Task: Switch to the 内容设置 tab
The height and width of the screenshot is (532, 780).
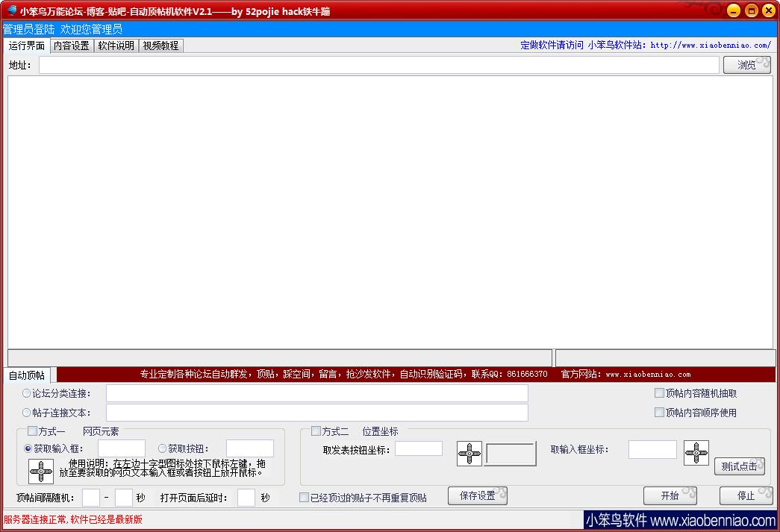Action: [71, 46]
